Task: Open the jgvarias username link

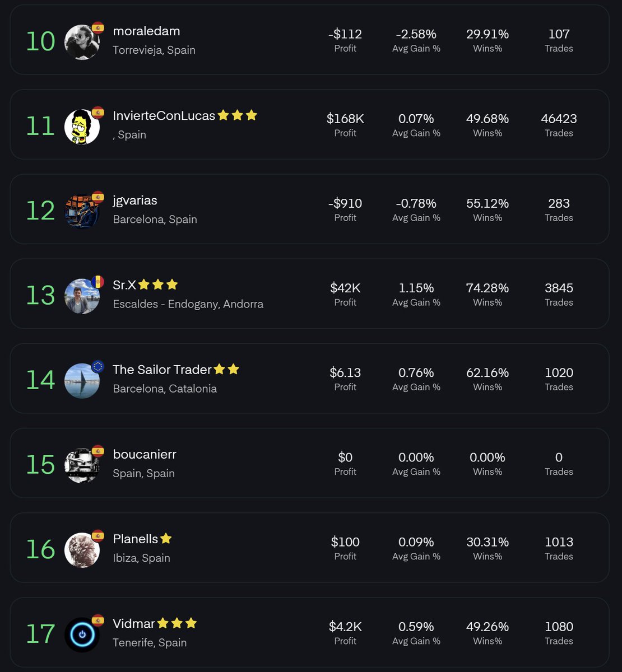Action: point(135,200)
